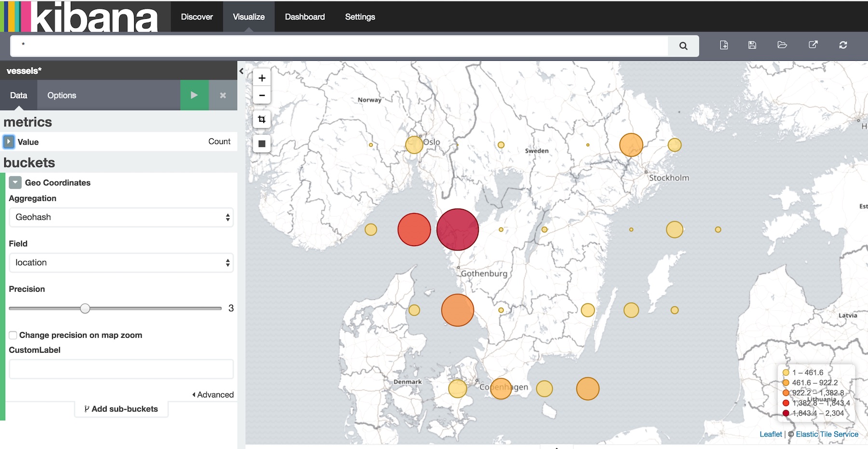Open the Visualize tab
868x449 pixels.
(249, 17)
